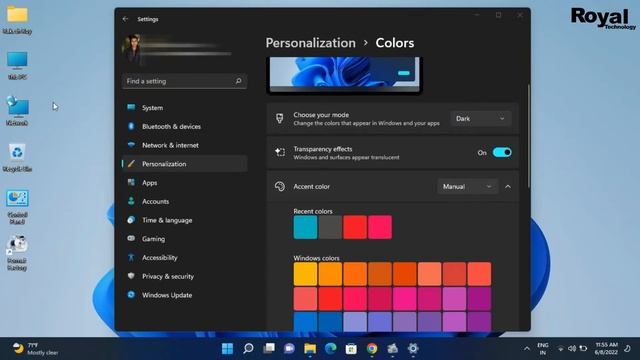640x360 pixels.
Task: Click the back arrow in Settings
Action: pos(125,19)
